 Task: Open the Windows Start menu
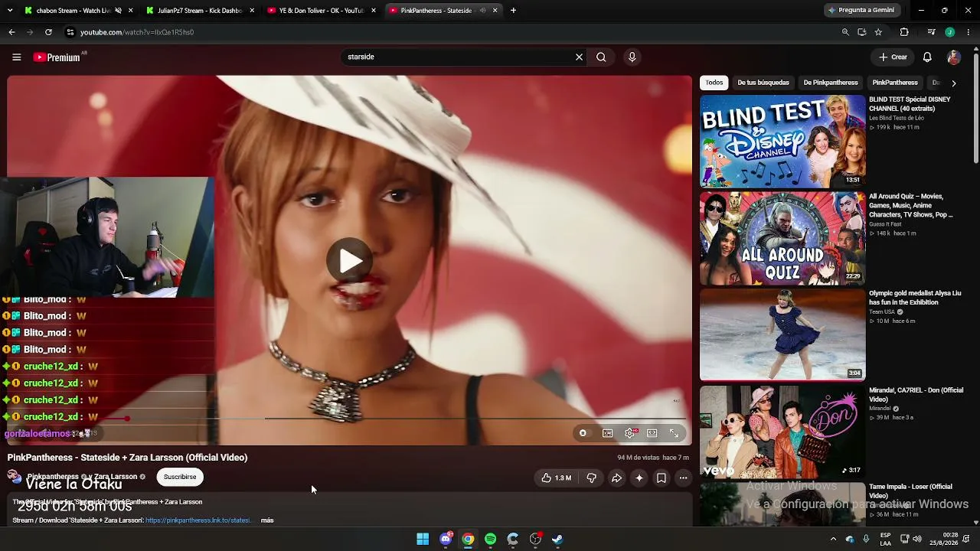point(423,539)
